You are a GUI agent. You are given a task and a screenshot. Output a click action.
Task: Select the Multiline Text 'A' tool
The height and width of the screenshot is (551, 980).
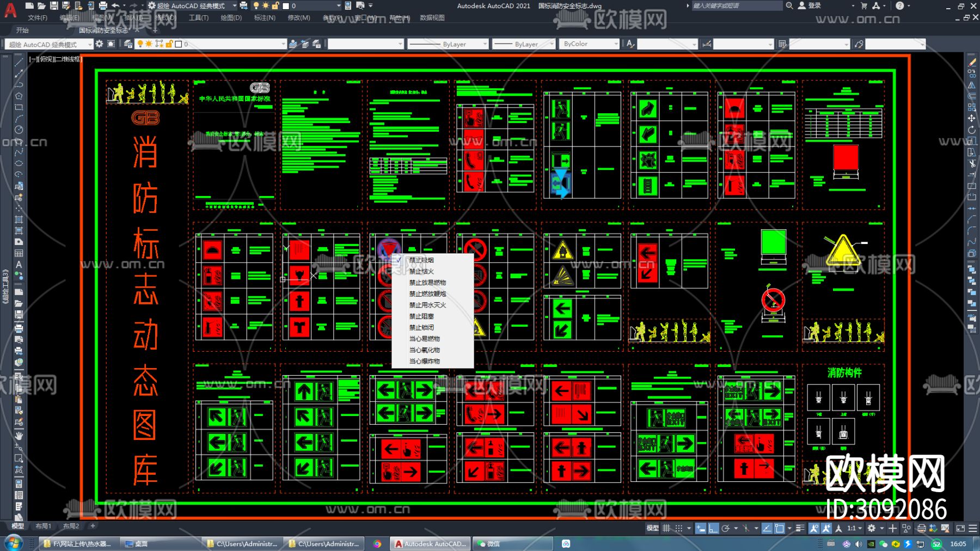[x=19, y=265]
